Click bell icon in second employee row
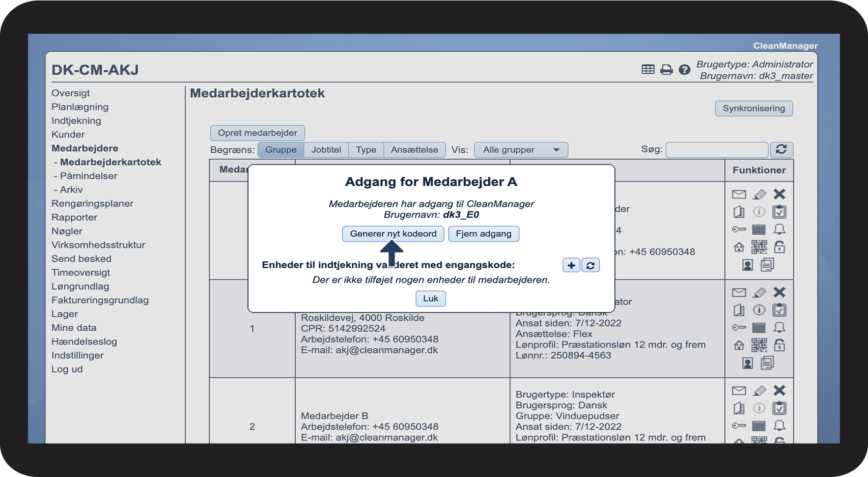 coord(780,327)
